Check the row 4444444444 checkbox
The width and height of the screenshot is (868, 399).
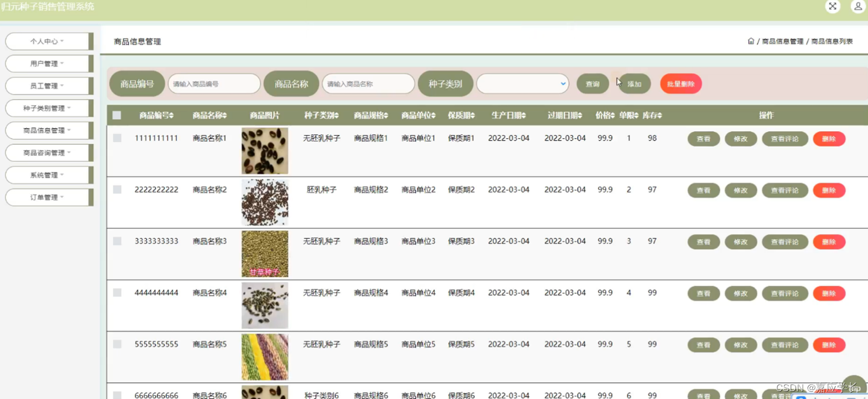click(x=117, y=293)
